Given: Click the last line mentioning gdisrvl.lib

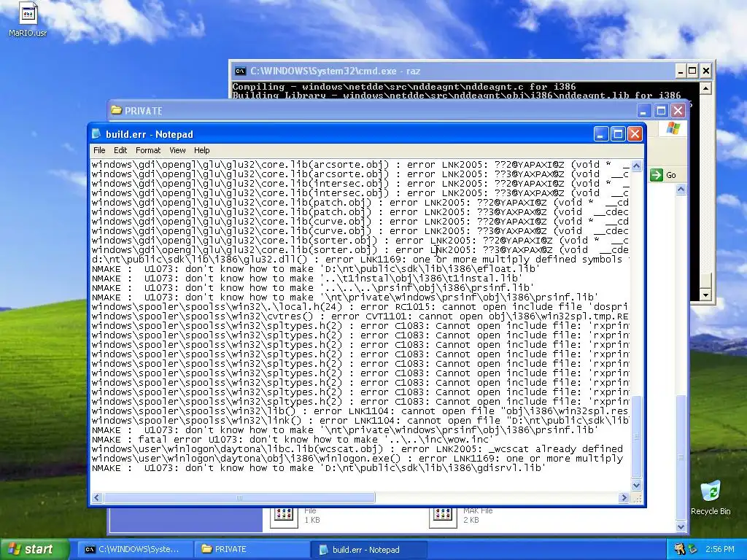Looking at the screenshot, I should coord(319,468).
